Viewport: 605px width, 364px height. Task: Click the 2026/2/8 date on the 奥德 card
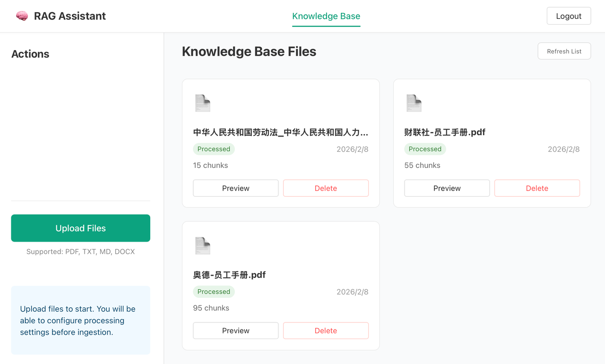click(352, 292)
